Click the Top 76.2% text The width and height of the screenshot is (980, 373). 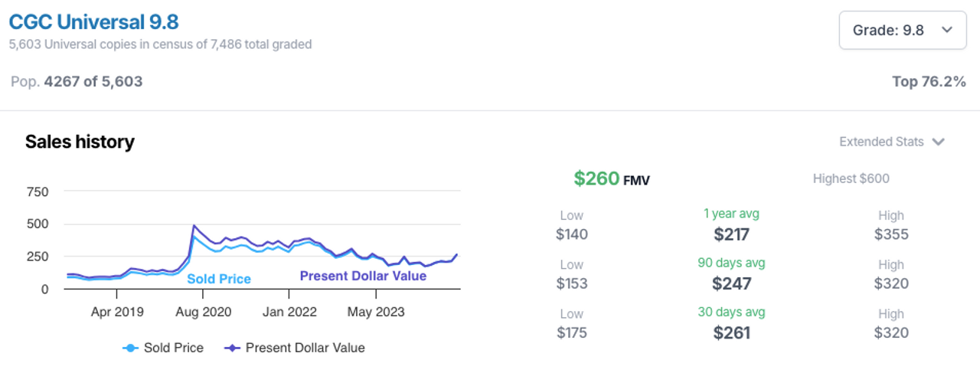coord(929,81)
